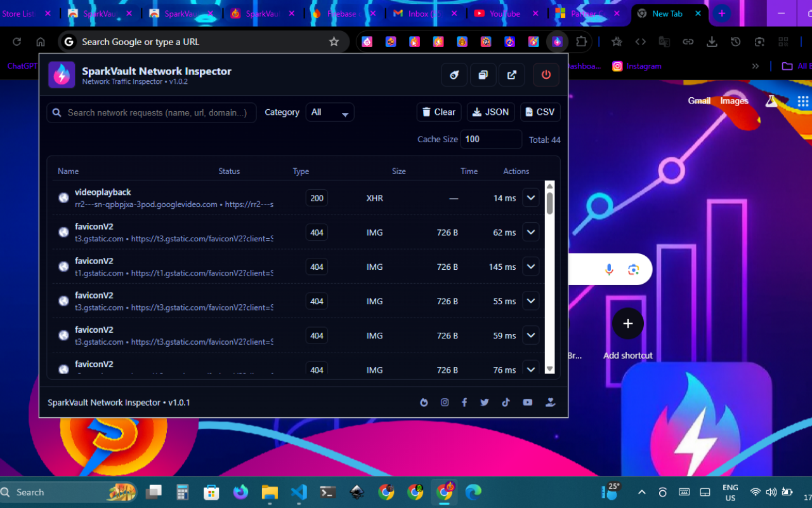Open the Category dropdown set to All
Screen dimensions: 812x508
click(x=330, y=112)
